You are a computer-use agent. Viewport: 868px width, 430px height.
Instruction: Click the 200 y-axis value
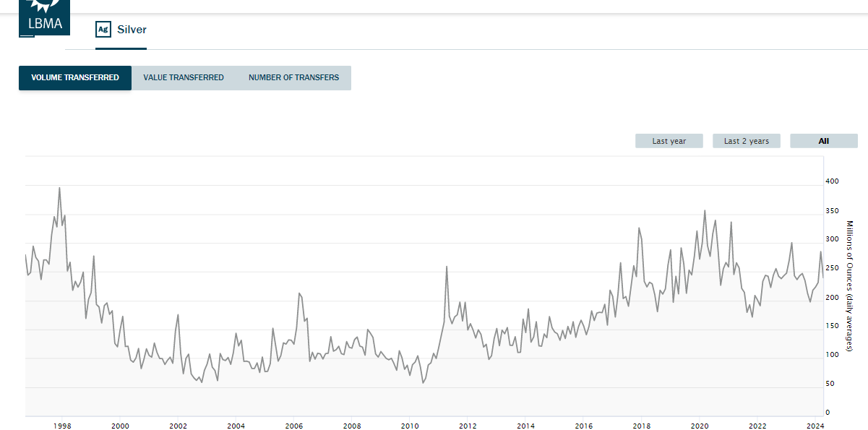click(x=833, y=297)
